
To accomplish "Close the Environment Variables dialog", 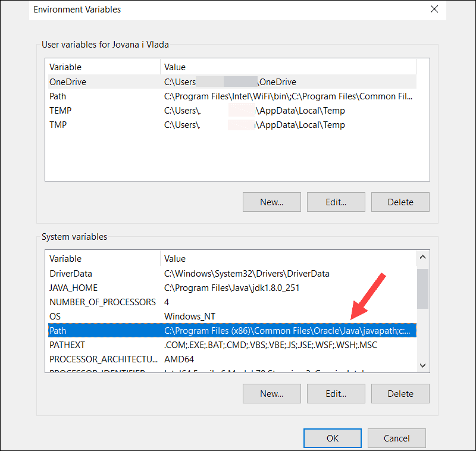I will point(434,9).
